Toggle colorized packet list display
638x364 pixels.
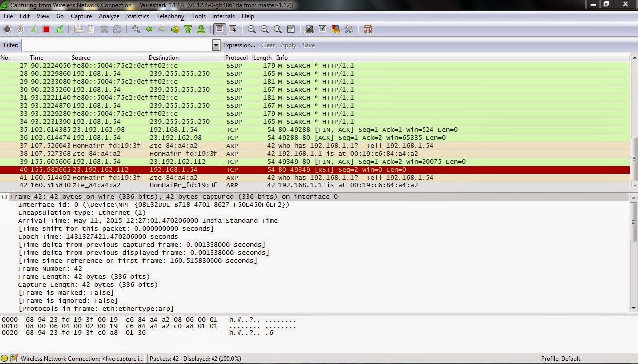pyautogui.click(x=219, y=29)
